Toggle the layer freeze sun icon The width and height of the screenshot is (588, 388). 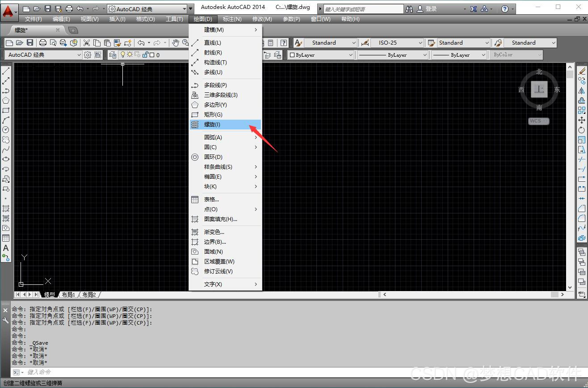click(x=130, y=55)
